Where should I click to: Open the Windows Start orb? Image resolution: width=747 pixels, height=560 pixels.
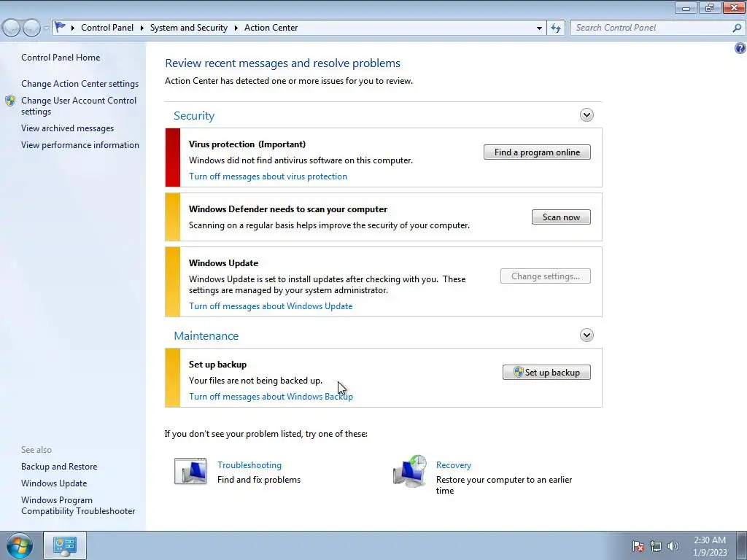(x=20, y=545)
